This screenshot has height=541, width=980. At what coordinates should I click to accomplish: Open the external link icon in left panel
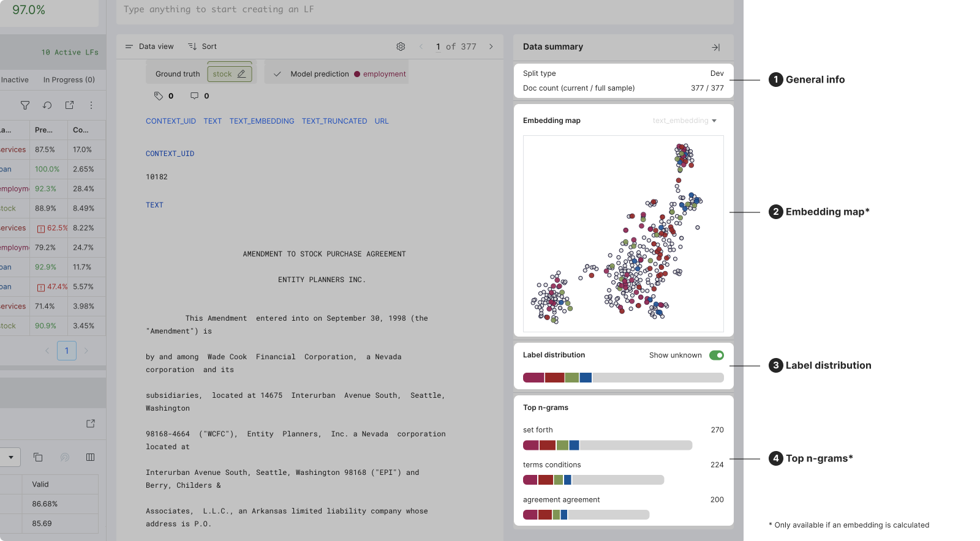click(x=91, y=423)
